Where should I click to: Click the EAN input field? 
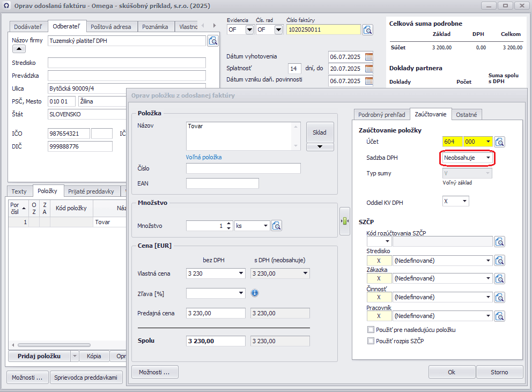coord(222,183)
